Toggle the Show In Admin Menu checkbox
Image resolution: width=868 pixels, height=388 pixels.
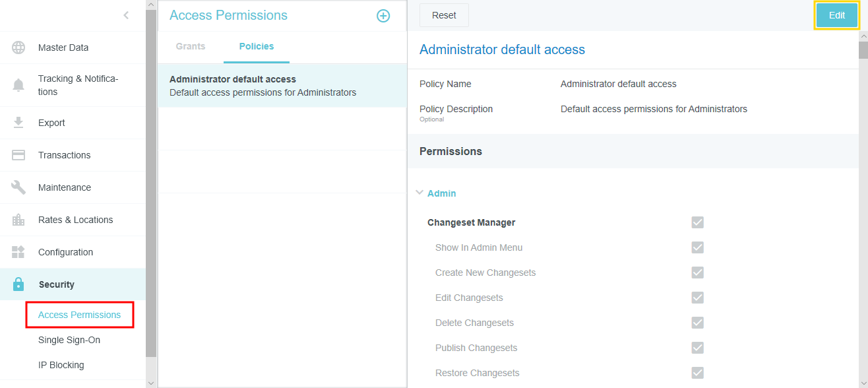[697, 247]
